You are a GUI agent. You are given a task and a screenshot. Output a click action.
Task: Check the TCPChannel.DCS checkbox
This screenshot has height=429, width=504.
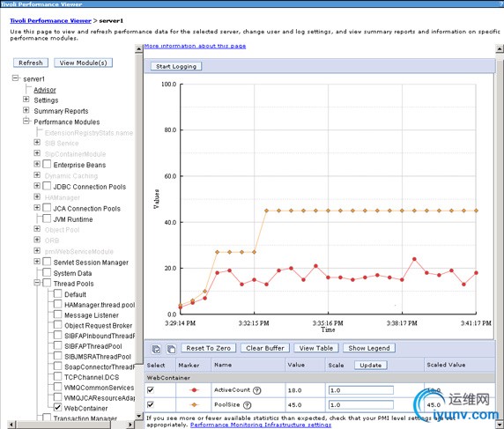(x=58, y=377)
